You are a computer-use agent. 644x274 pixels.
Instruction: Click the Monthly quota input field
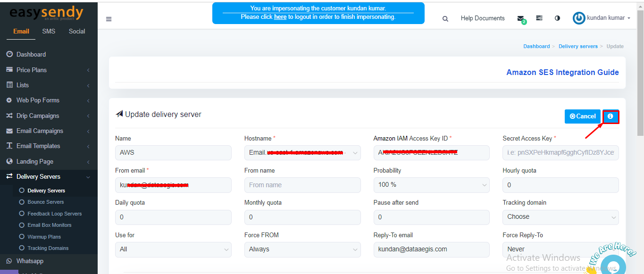(302, 217)
